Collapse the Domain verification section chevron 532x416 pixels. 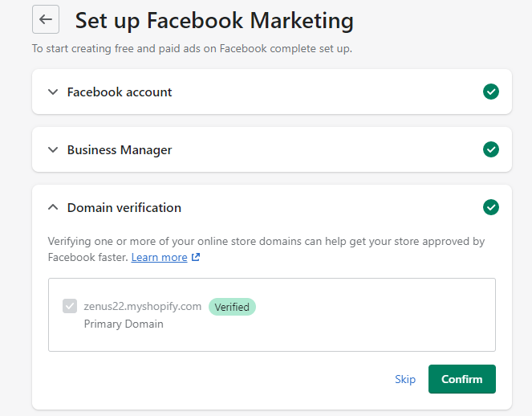coord(53,207)
